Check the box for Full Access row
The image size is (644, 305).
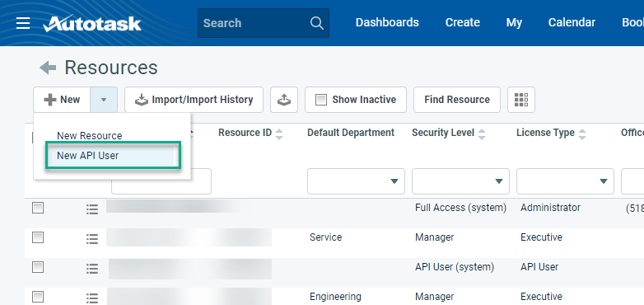tap(38, 208)
